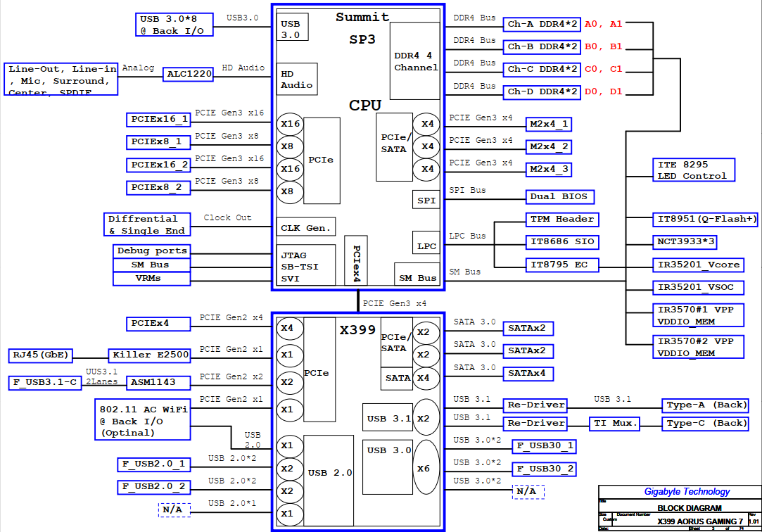Screen dimensions: 762x532
Task: Click the Ch-D DDR4*2 block
Action: (541, 92)
